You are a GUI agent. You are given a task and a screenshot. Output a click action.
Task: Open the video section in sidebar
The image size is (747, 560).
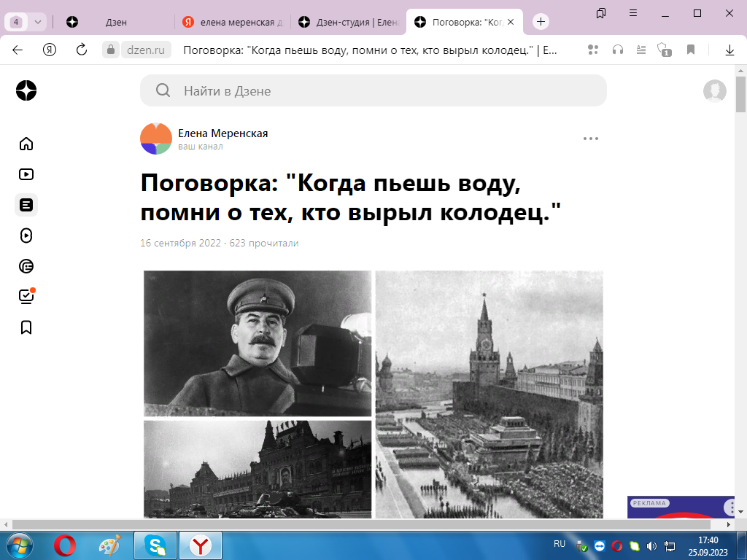tap(26, 174)
